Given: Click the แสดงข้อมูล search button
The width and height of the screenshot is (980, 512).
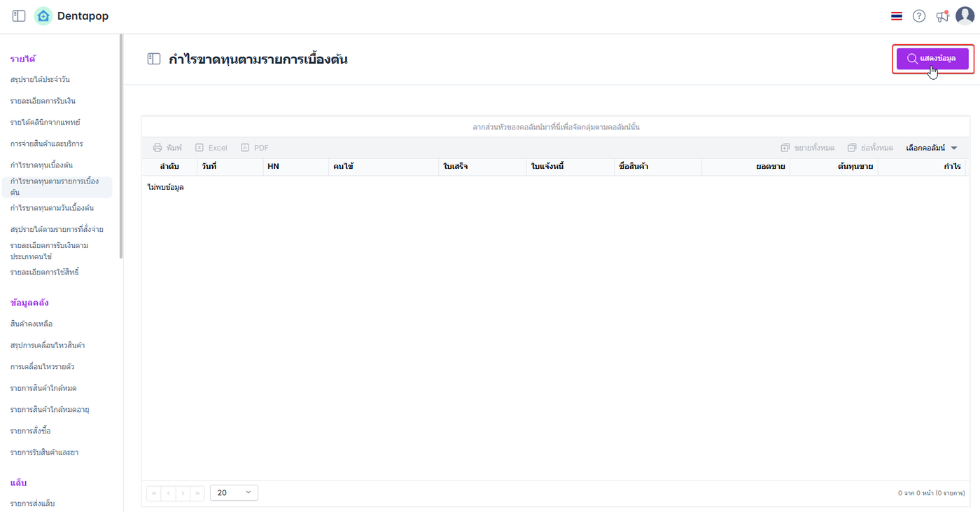Looking at the screenshot, I should (x=932, y=59).
